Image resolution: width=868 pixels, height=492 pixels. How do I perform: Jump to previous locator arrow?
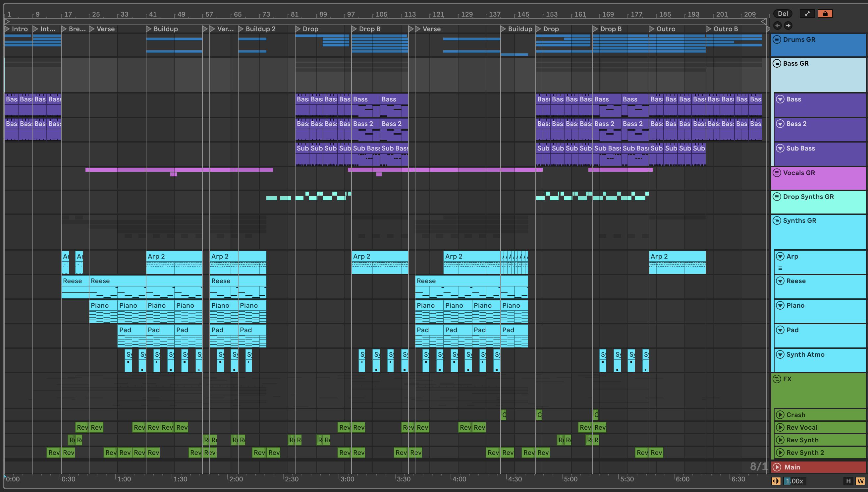(777, 26)
